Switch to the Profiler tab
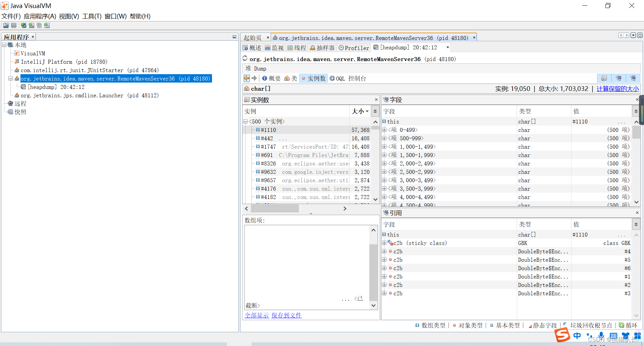Image resolution: width=644 pixels, height=346 pixels. (354, 48)
